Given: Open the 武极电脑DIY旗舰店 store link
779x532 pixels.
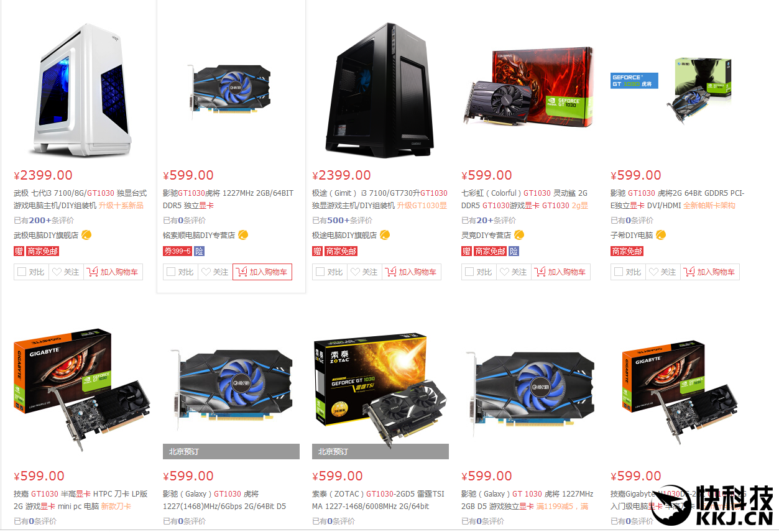Looking at the screenshot, I should pyautogui.click(x=46, y=235).
